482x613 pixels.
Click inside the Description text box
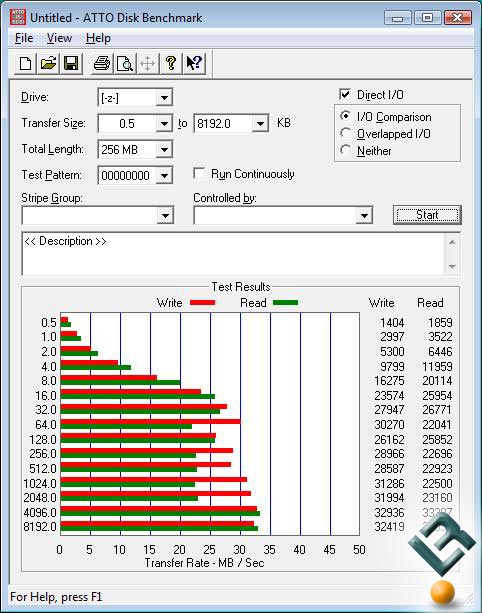coord(235,254)
